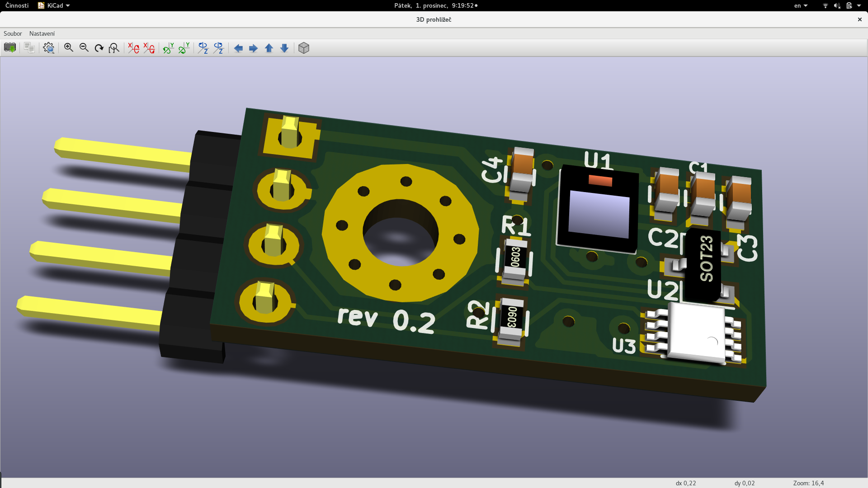Rotate X clockwise, first red icon

click(x=133, y=48)
